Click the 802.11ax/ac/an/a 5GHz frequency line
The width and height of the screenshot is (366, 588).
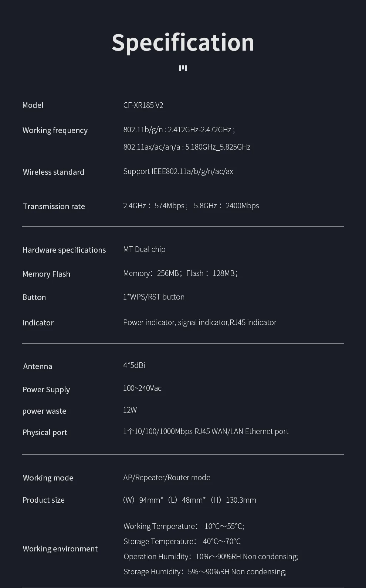click(x=187, y=147)
